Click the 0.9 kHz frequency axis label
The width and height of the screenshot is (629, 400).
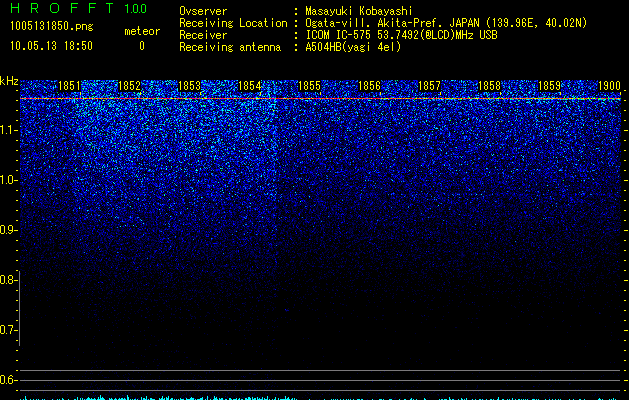click(8, 230)
